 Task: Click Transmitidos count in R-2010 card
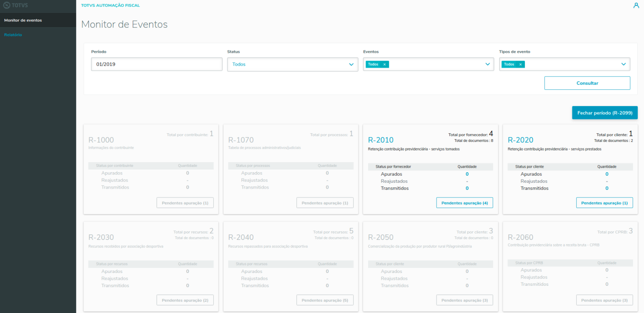(467, 188)
